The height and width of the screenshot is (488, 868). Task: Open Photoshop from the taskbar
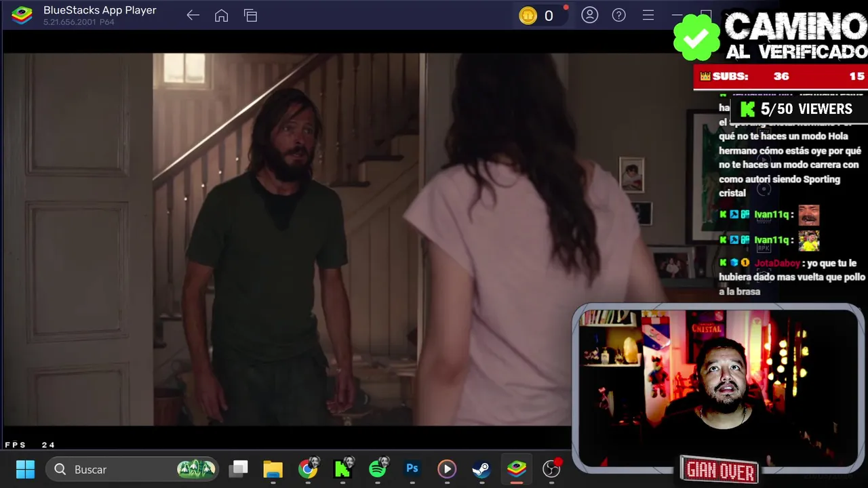coord(412,469)
